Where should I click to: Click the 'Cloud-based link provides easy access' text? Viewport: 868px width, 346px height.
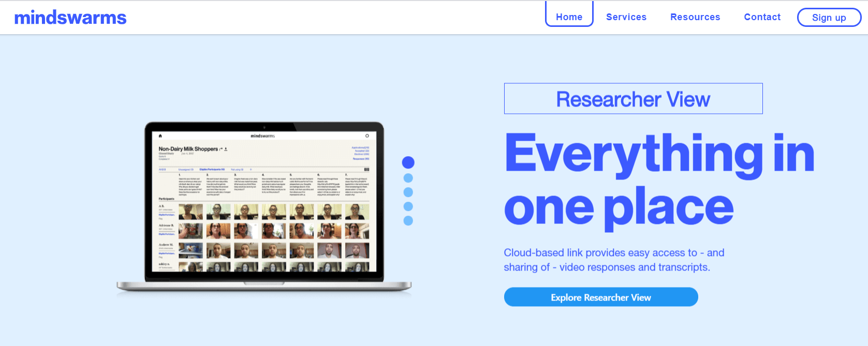pyautogui.click(x=614, y=260)
